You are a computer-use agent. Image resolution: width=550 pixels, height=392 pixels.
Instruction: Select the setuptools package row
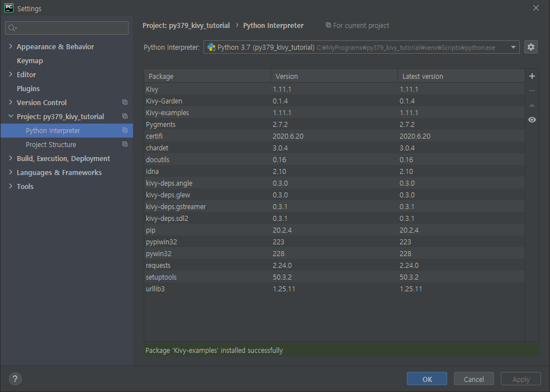pos(334,277)
